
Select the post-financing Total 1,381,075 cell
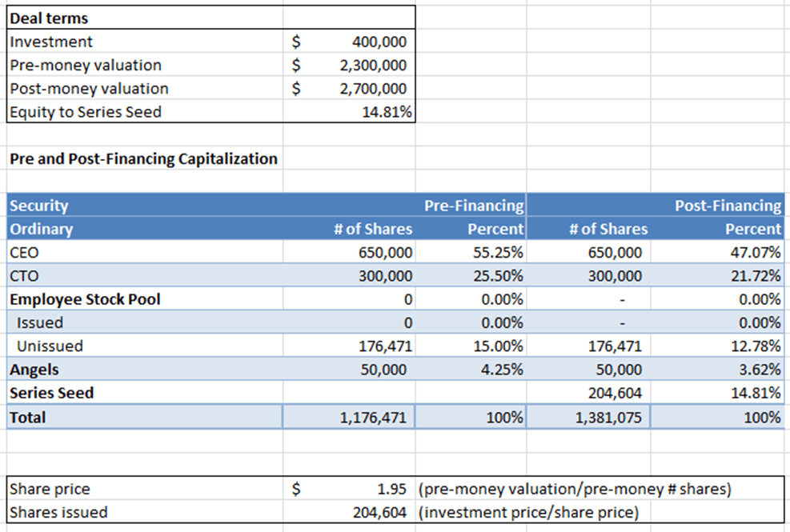[588, 417]
